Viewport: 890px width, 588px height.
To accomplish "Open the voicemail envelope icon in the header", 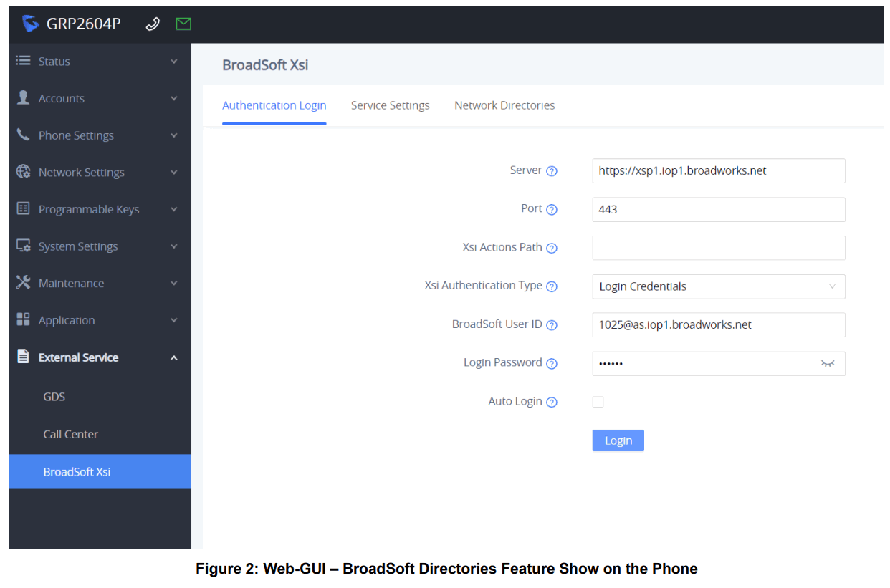I will click(183, 24).
